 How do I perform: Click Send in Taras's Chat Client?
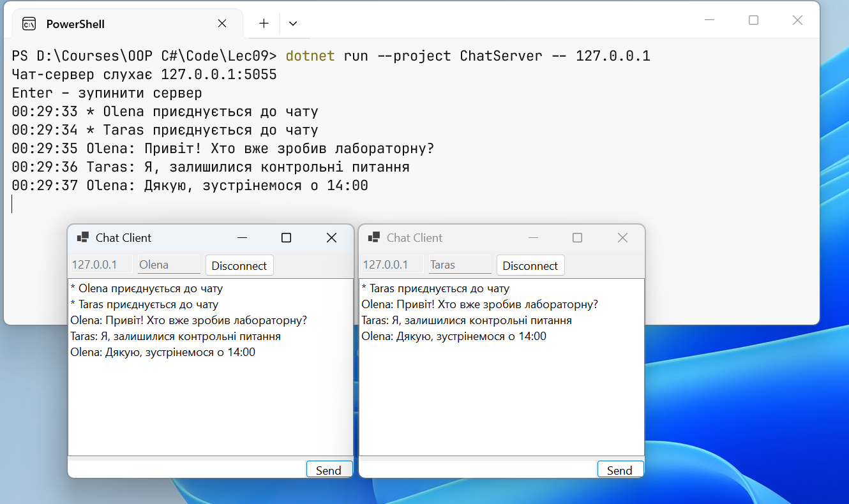(x=620, y=470)
